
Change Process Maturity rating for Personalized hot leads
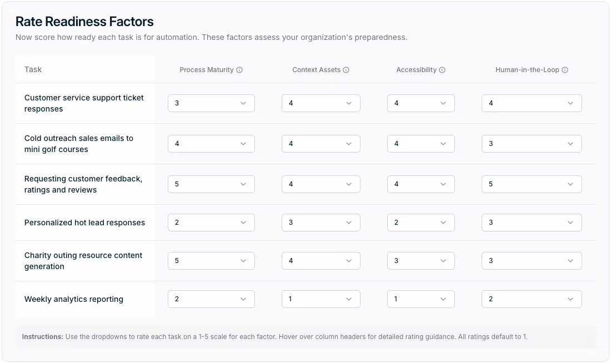tap(211, 223)
